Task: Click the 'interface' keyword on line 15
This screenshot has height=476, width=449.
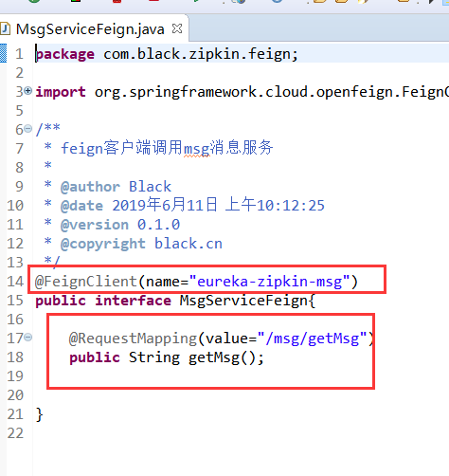Action: [x=133, y=301]
